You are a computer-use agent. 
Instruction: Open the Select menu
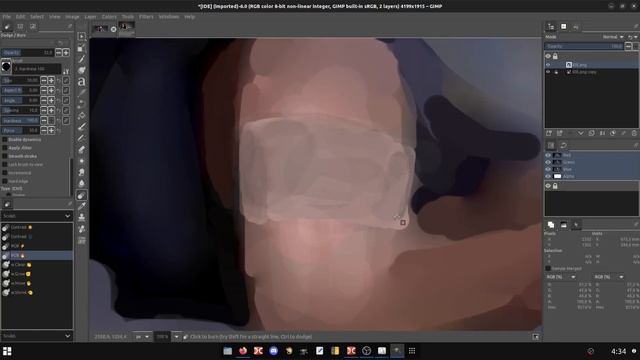pyautogui.click(x=37, y=17)
